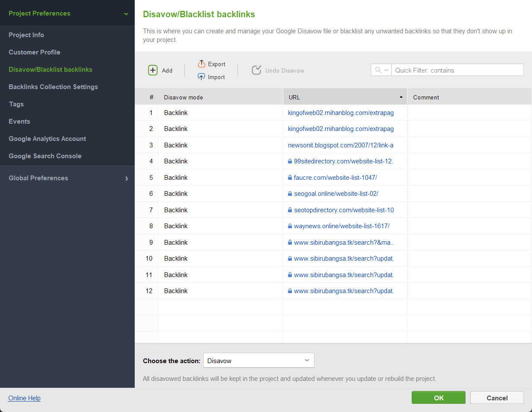Open Customer Profile settings

(x=35, y=52)
